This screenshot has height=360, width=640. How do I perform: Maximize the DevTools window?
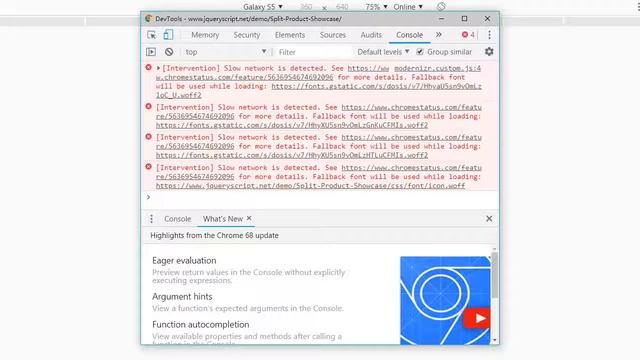click(464, 19)
